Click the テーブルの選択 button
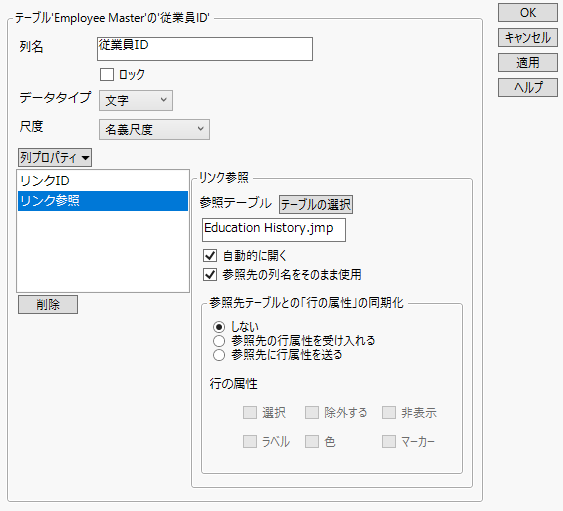Viewport: 563px width, 511px height. click(x=316, y=205)
